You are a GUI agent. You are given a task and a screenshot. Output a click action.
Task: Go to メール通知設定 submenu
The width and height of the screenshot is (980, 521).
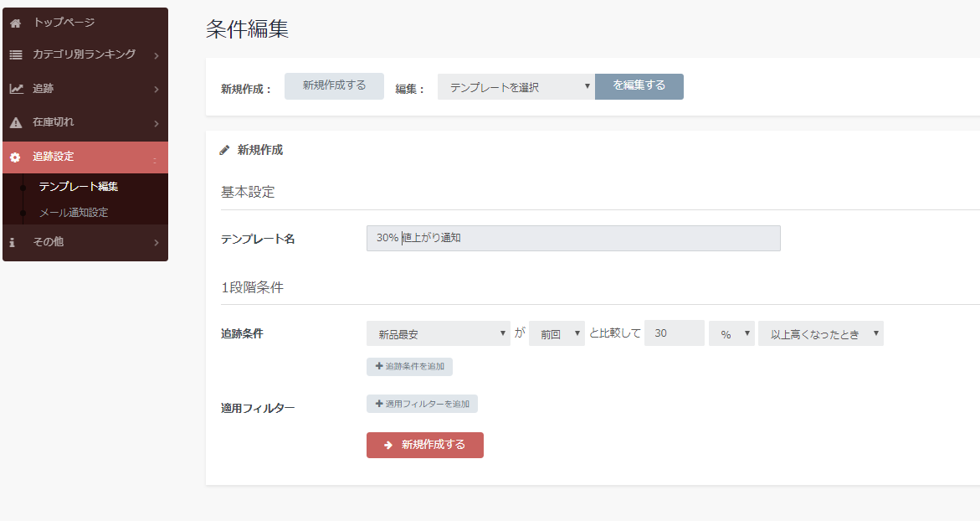(74, 213)
